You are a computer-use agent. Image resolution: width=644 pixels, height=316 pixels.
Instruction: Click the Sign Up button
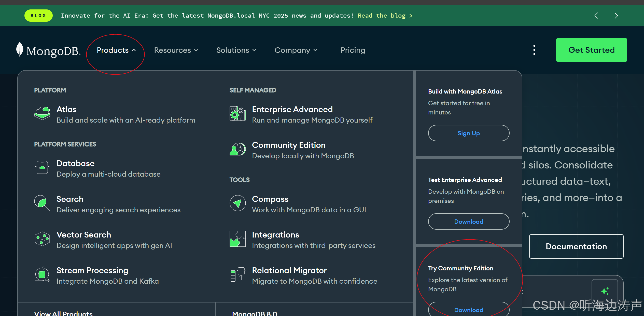pos(468,133)
